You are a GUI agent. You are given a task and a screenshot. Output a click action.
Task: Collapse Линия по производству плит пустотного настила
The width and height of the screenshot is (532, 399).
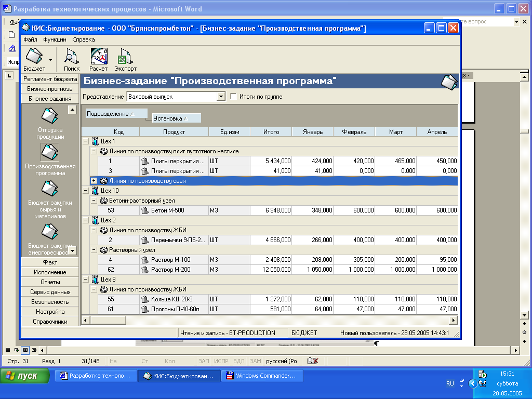pyautogui.click(x=94, y=151)
